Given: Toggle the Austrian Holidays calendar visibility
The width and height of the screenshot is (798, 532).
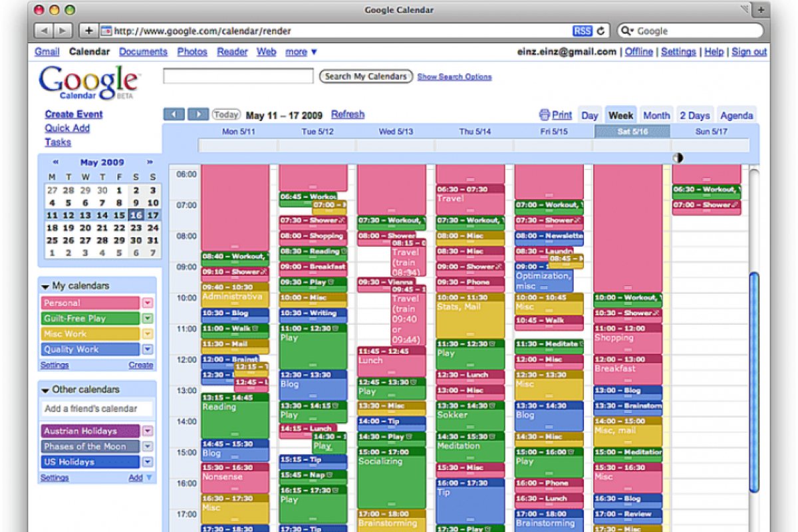Looking at the screenshot, I should point(90,431).
